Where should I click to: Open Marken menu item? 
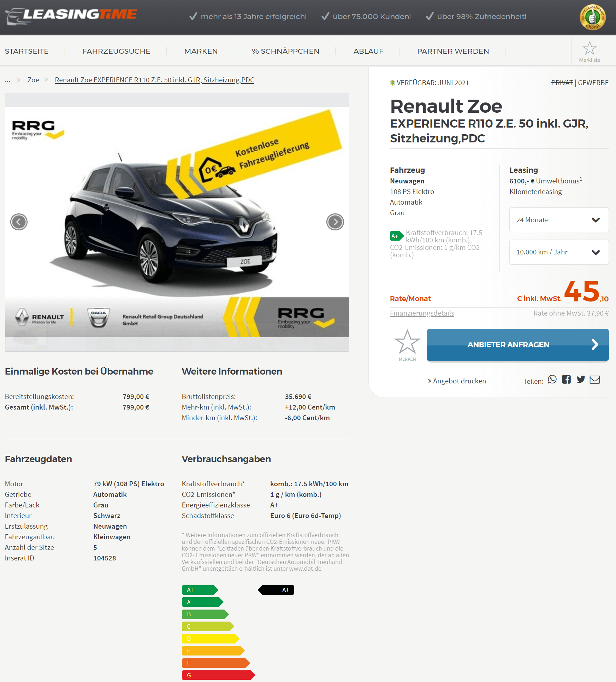[x=201, y=51]
